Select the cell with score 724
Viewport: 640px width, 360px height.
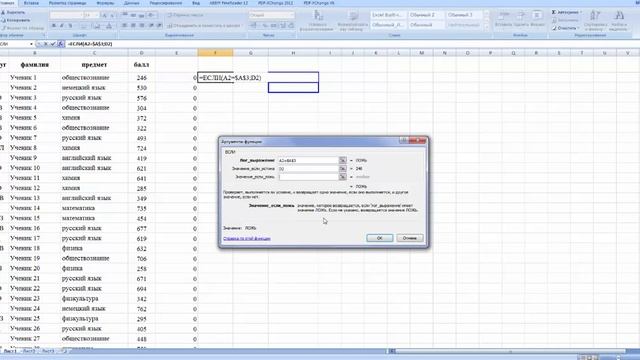click(142, 148)
